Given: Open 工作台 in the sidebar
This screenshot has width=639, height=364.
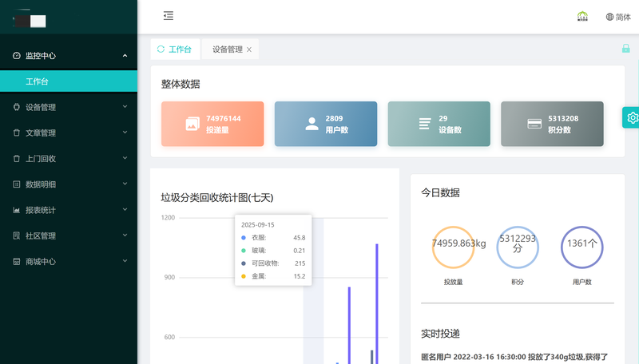Looking at the screenshot, I should 69,81.
